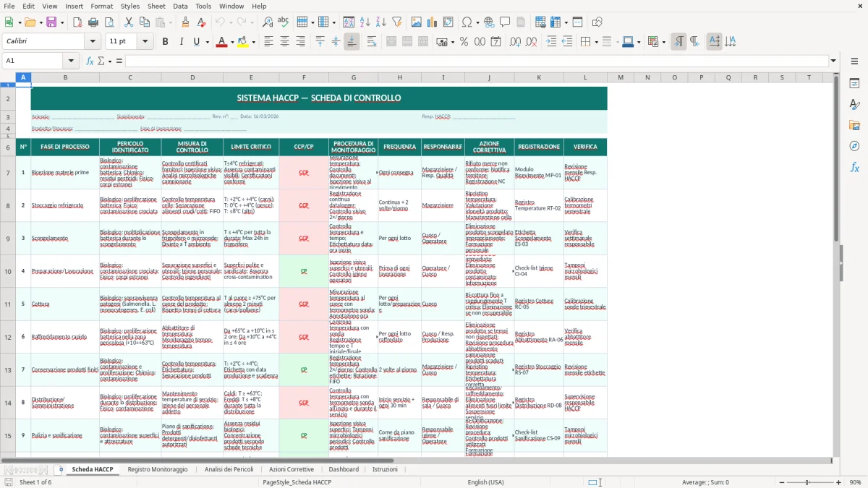Click zoom in plus button
This screenshot has height=488, width=868.
click(839, 482)
